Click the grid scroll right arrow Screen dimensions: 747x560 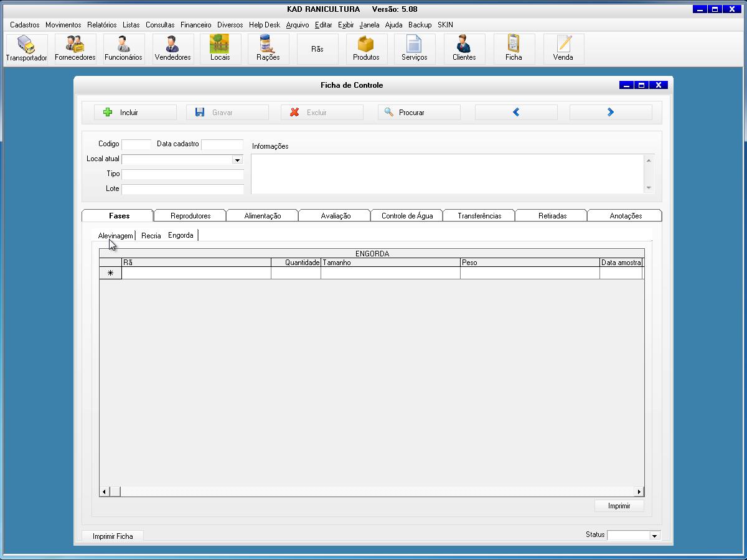pyautogui.click(x=639, y=492)
